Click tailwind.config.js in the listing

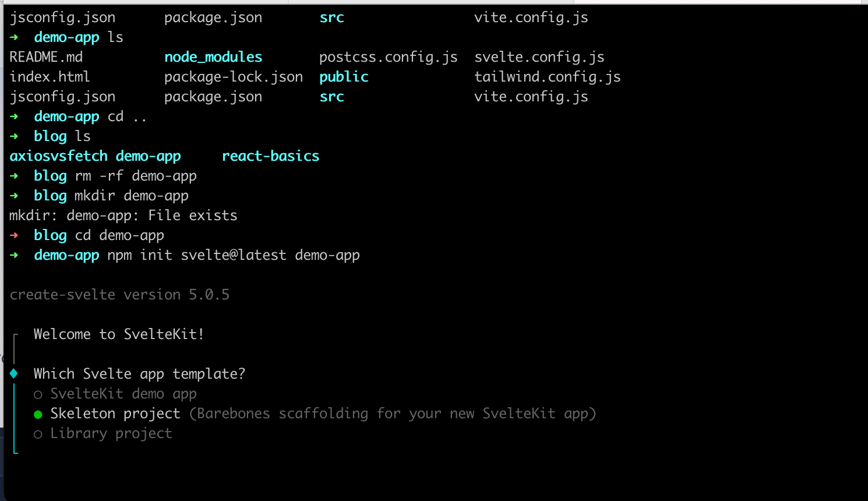548,77
